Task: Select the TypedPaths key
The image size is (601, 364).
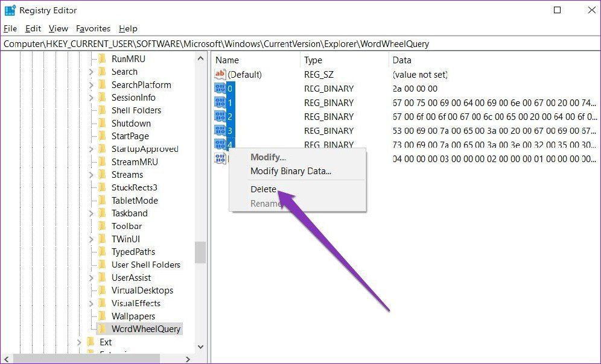Action: 133,252
